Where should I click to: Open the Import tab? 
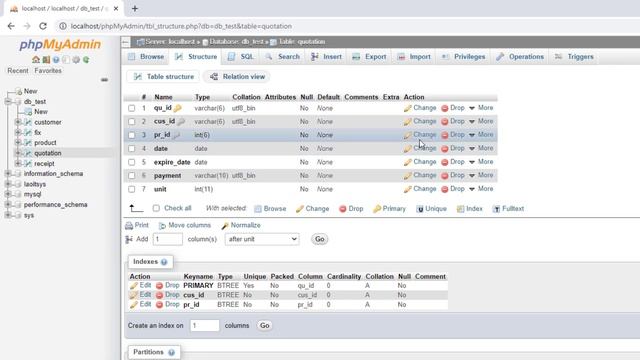click(414, 57)
